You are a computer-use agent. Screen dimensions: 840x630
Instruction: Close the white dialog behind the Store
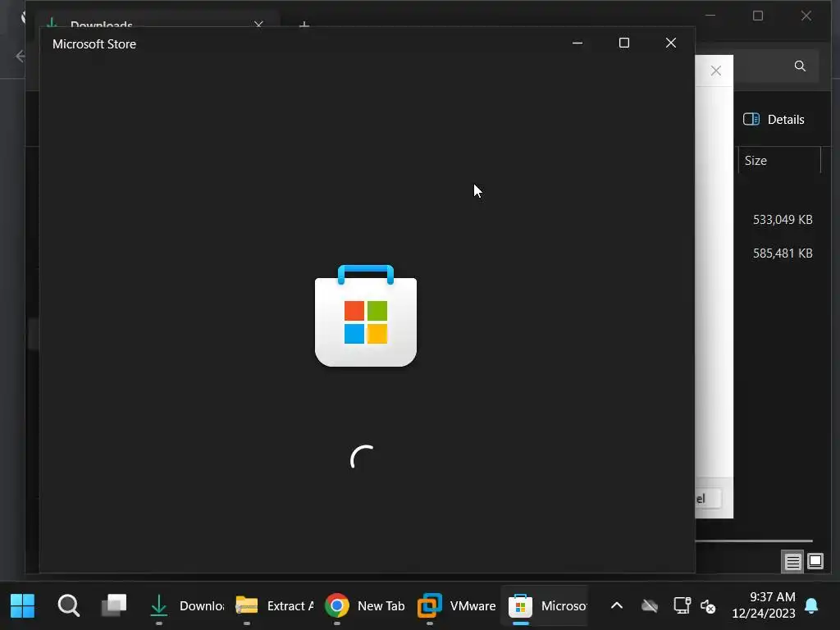[715, 71]
